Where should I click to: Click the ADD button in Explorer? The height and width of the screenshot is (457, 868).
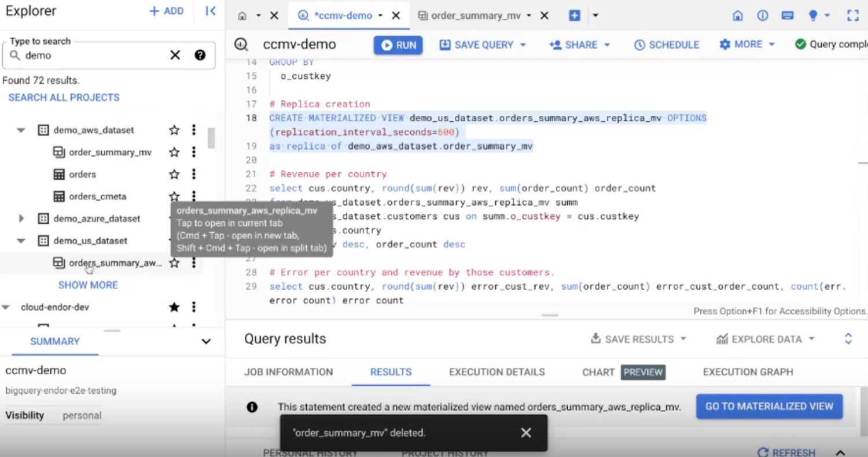166,11
